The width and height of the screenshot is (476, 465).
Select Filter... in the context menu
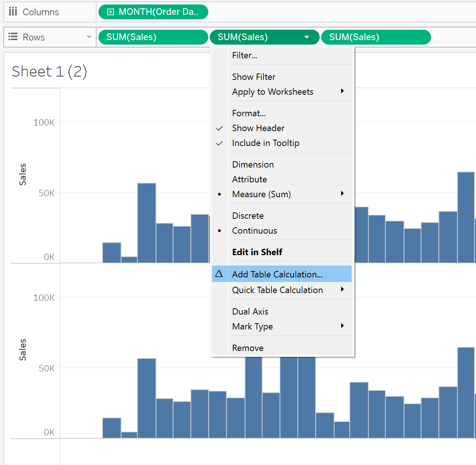point(244,55)
